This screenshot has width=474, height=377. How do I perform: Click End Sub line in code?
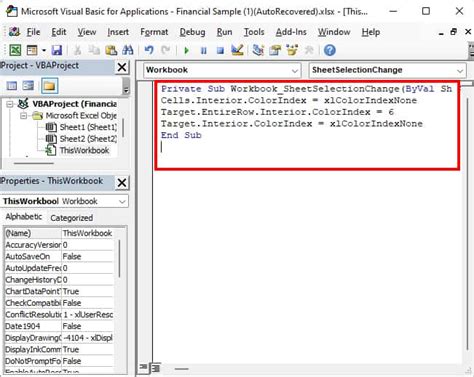pyautogui.click(x=181, y=135)
